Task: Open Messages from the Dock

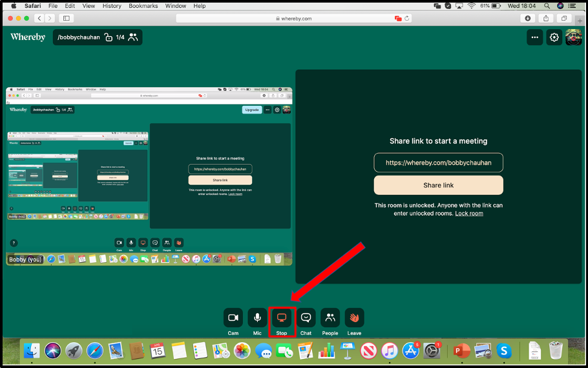Action: click(264, 351)
